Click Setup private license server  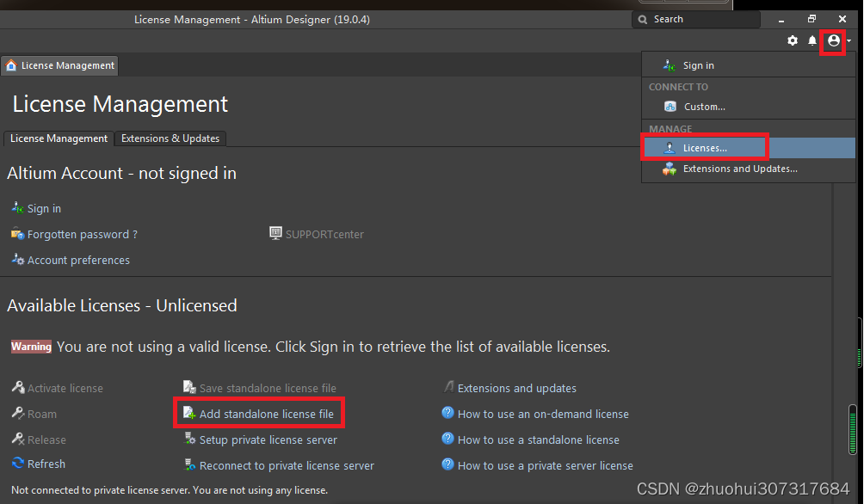pos(268,439)
